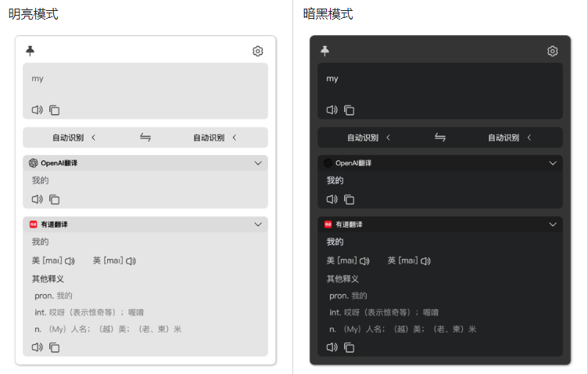Click 有道 logo icon in light mode
This screenshot has height=374, width=588.
[34, 225]
